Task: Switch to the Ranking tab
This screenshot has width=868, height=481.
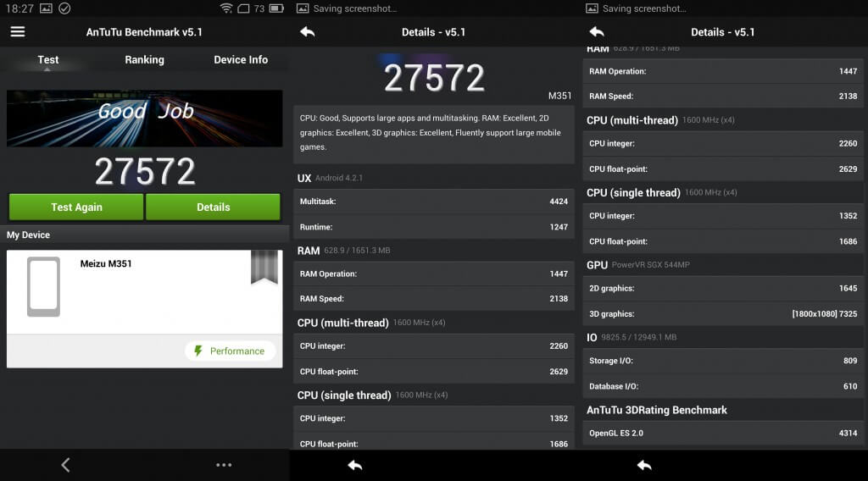Action: tap(144, 60)
